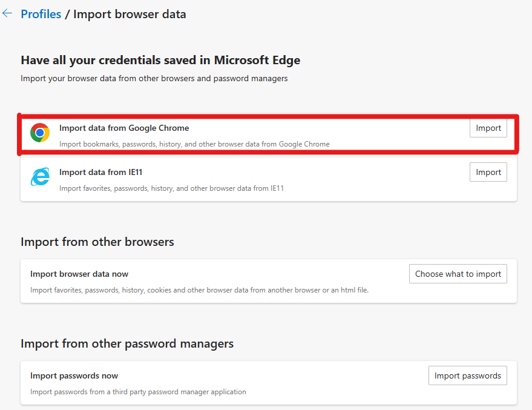Click the Internet Explorer 11 logo icon
The height and width of the screenshot is (410, 532).
40,176
